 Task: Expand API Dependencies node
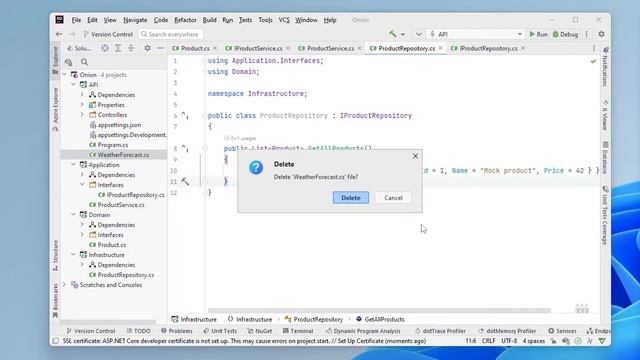pyautogui.click(x=82, y=95)
